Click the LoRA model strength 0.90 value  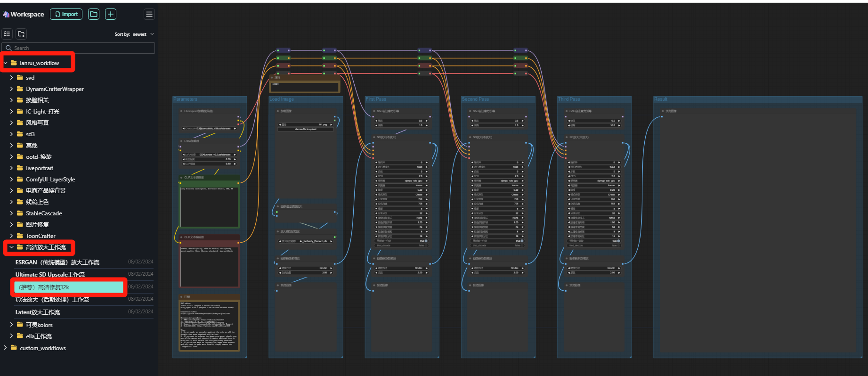coord(228,159)
